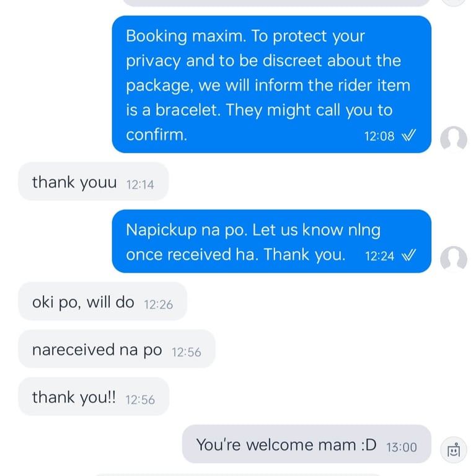Select the 'oki po, will do' message
This screenshot has width=476, height=476.
pyautogui.click(x=103, y=301)
